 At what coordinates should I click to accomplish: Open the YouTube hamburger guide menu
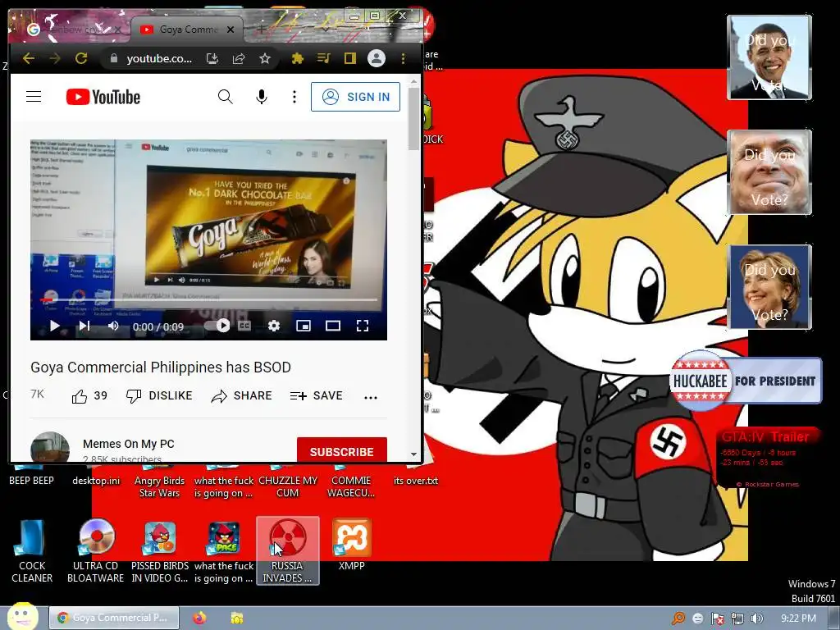click(x=34, y=97)
